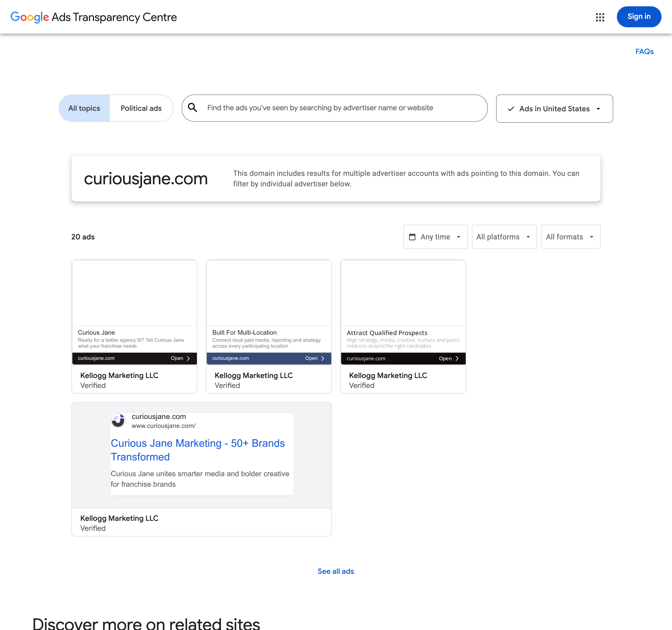
Task: Click the www.curiousjane.com/ URL text
Action: [x=164, y=426]
